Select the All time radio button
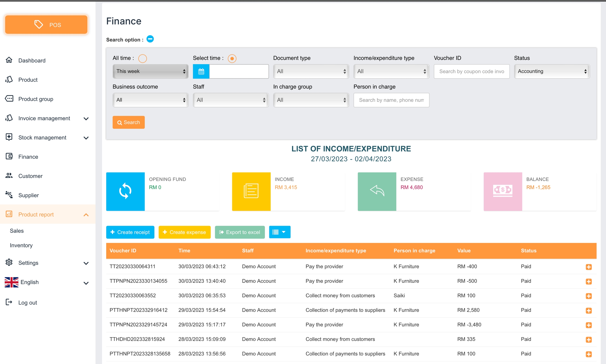 [x=143, y=58]
